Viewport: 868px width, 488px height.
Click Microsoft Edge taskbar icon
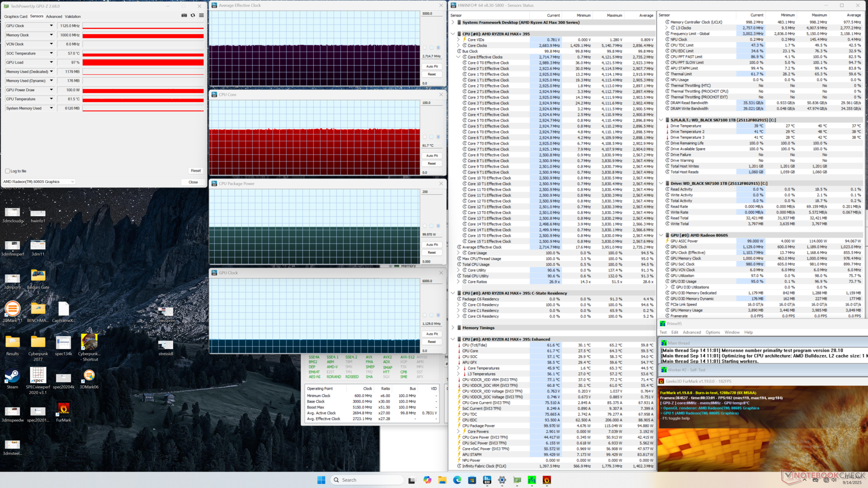pyautogui.click(x=457, y=480)
